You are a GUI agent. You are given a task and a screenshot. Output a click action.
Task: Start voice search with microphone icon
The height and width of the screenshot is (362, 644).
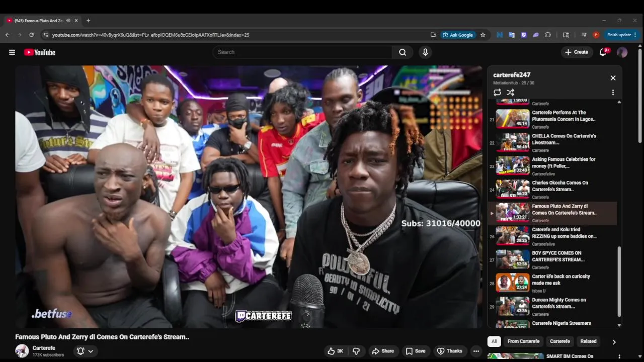[425, 52]
